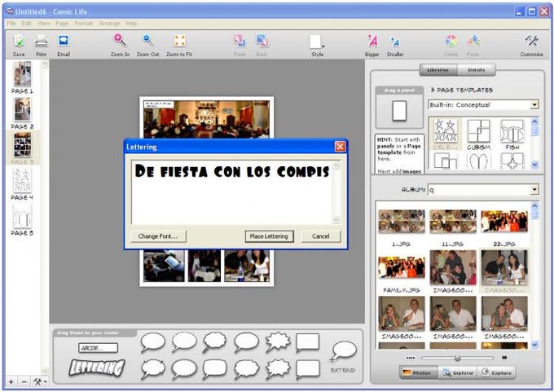Select the 22.JPG photo thumbnail
554x392 pixels.
504,222
